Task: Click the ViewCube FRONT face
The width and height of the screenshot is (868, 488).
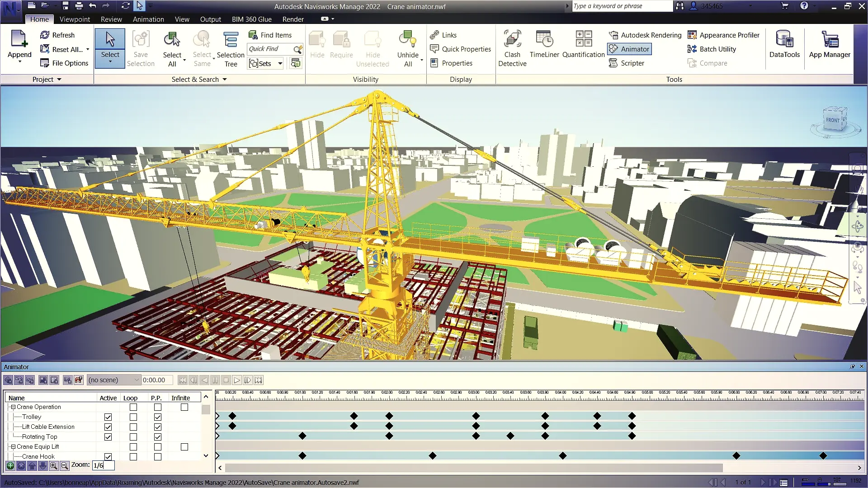Action: point(832,121)
